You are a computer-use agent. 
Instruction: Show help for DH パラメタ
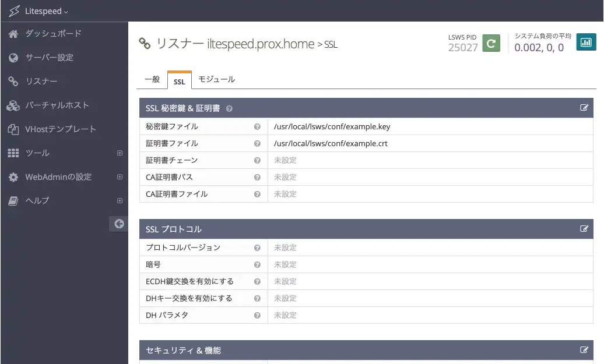click(x=257, y=316)
